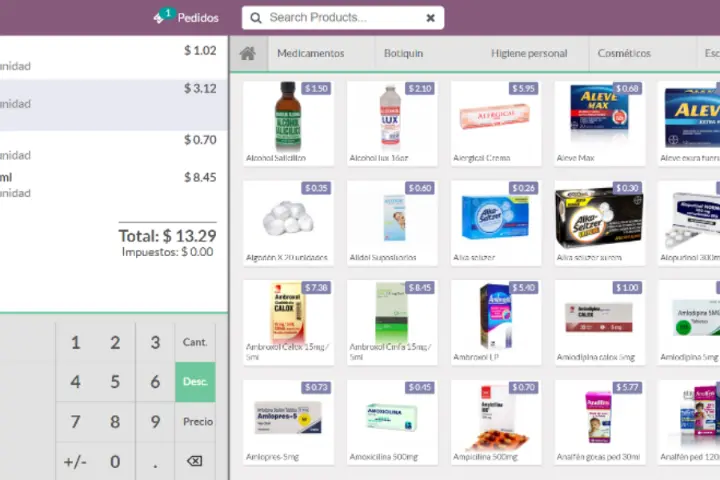This screenshot has height=480, width=720.
Task: Add Alcohol Salicílico product to order
Action: [288, 123]
